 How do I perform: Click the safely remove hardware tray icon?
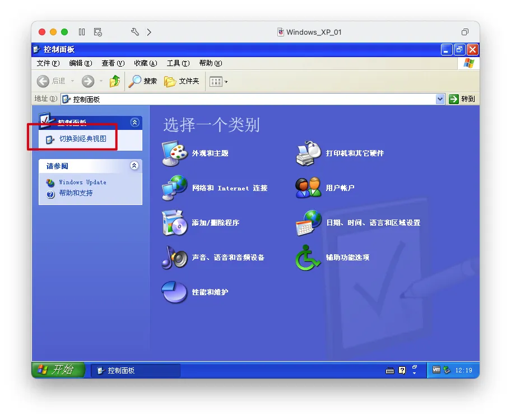point(447,370)
